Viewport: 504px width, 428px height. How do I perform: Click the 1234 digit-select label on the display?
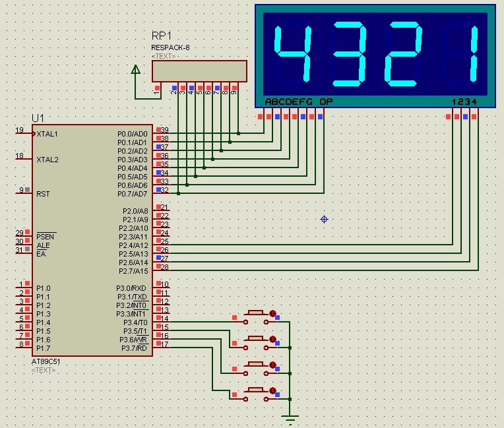pyautogui.click(x=464, y=102)
